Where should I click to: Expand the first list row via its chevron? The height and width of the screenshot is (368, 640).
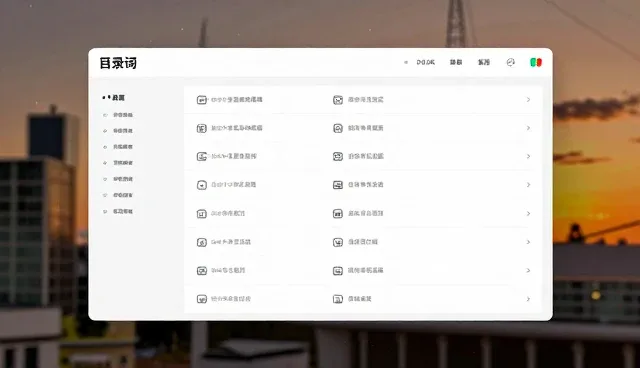tap(528, 100)
